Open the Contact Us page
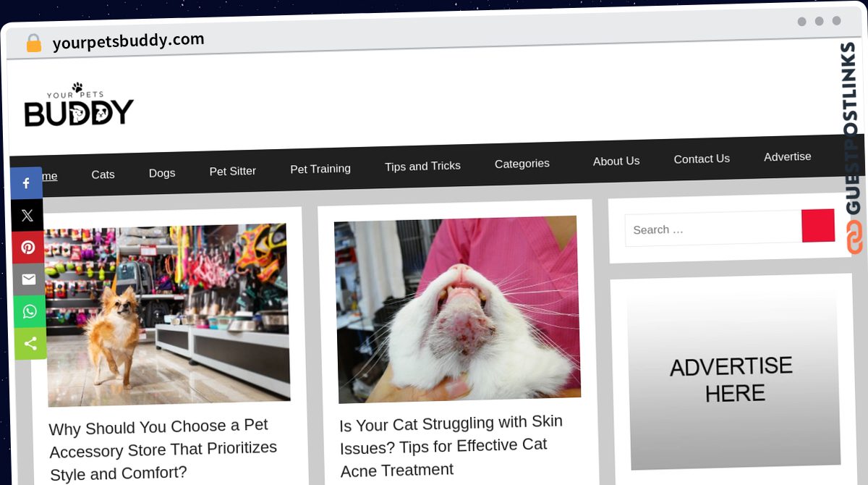 click(702, 159)
